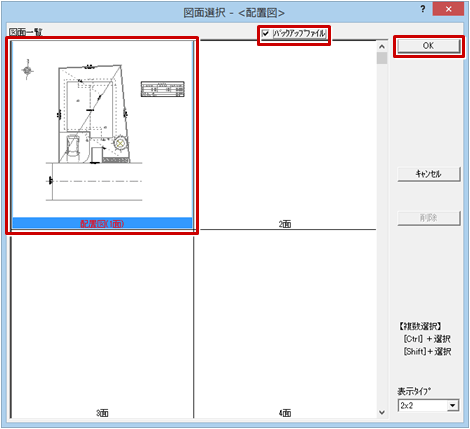Click the 3面 caption label
Image resolution: width=470 pixels, height=429 pixels.
click(x=102, y=413)
